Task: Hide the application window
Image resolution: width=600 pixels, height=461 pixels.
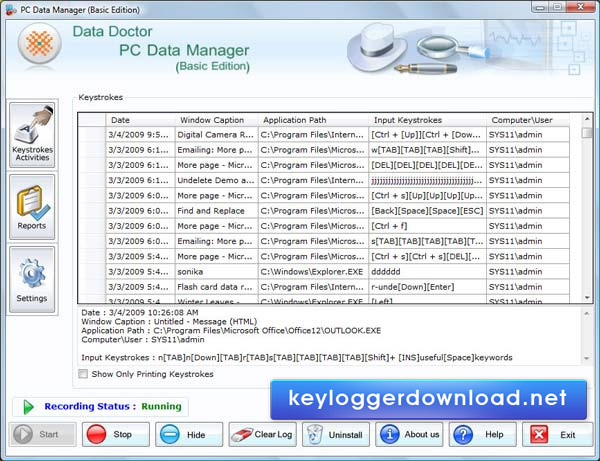Action: (189, 434)
